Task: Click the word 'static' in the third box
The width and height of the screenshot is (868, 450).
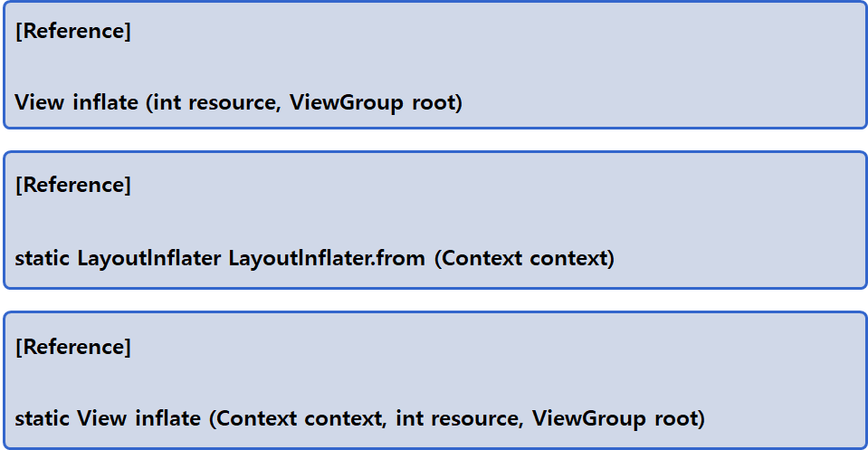Action: click(42, 418)
